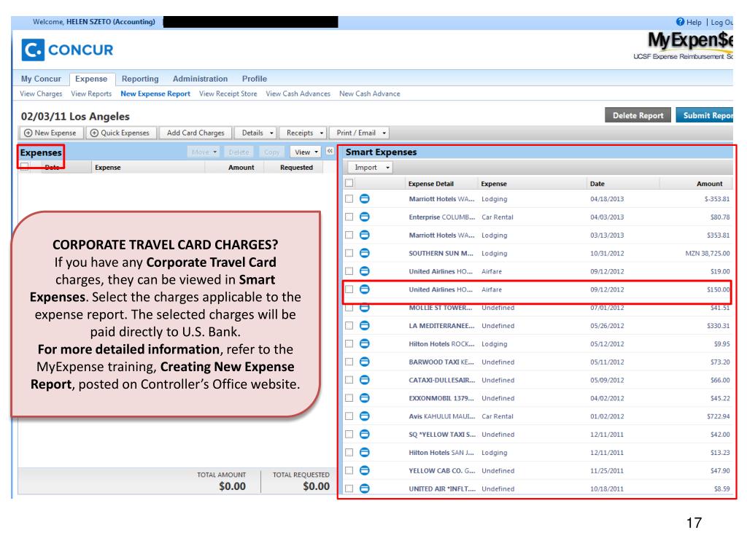
Task: Click the card icon for BARWOOD TAXI row
Action: click(x=365, y=362)
